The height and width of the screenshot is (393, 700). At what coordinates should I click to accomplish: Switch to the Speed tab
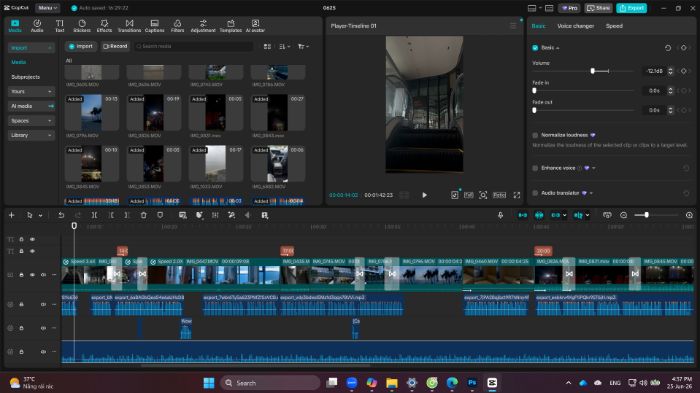click(614, 26)
